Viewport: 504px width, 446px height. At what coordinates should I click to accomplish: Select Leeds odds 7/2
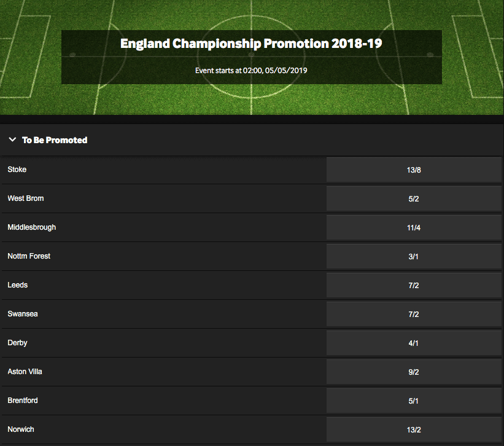coord(414,286)
